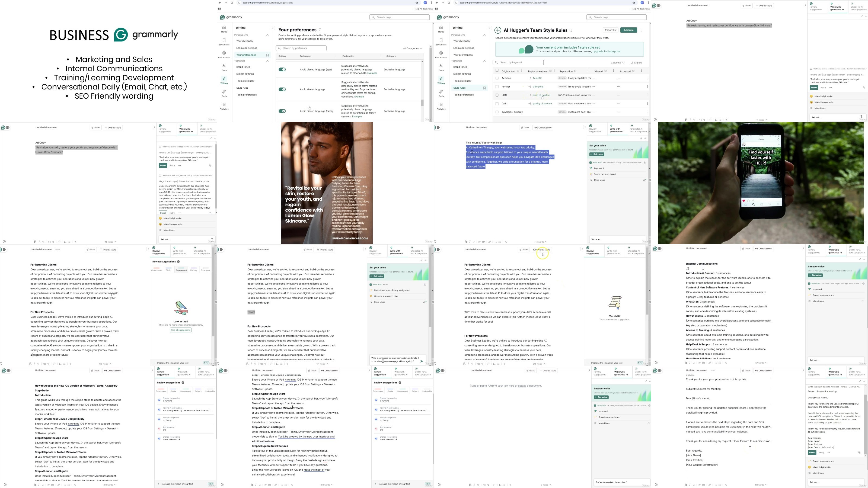
Task: Check the Acmeco style rule checkbox
Action: pos(497,78)
